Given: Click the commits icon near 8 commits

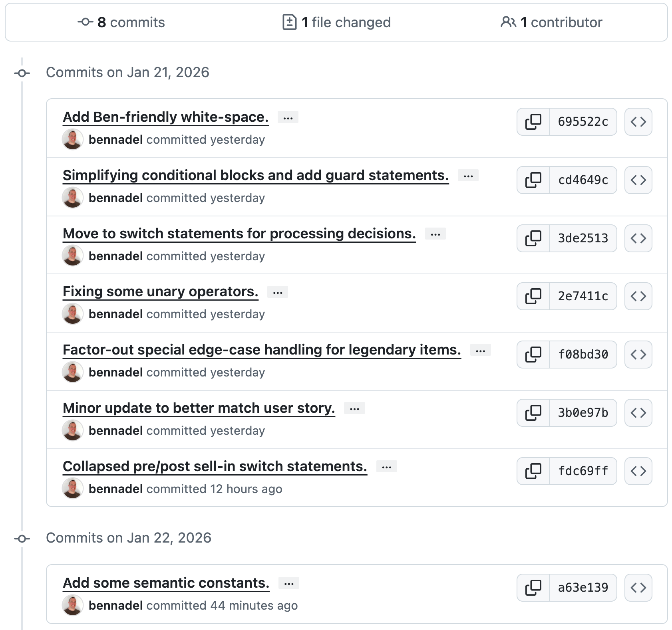Looking at the screenshot, I should tap(85, 22).
